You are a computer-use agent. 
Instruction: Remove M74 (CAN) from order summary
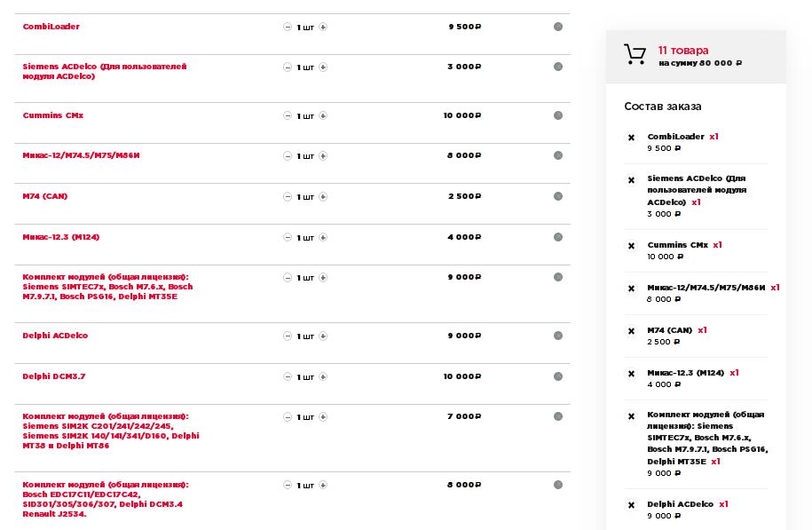pyautogui.click(x=632, y=331)
